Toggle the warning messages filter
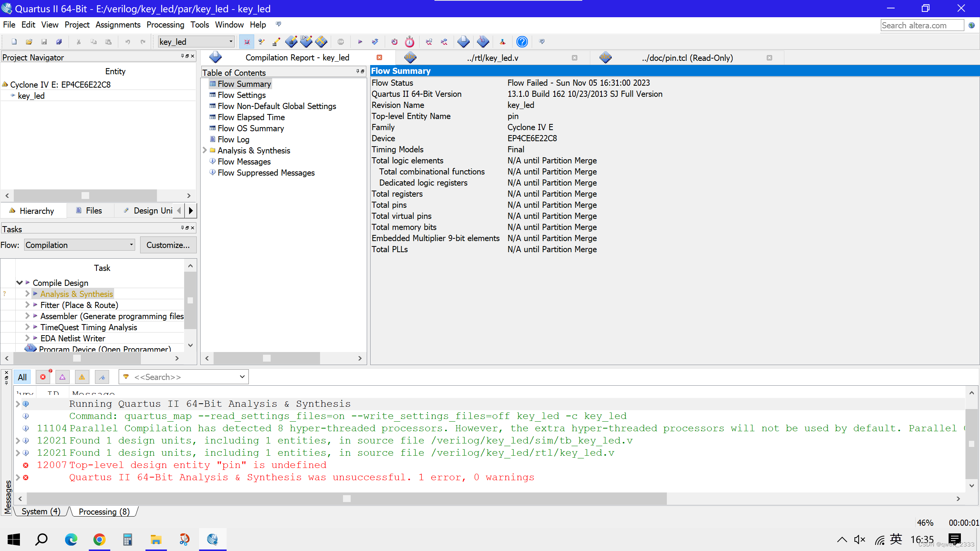This screenshot has height=551, width=980. tap(82, 377)
